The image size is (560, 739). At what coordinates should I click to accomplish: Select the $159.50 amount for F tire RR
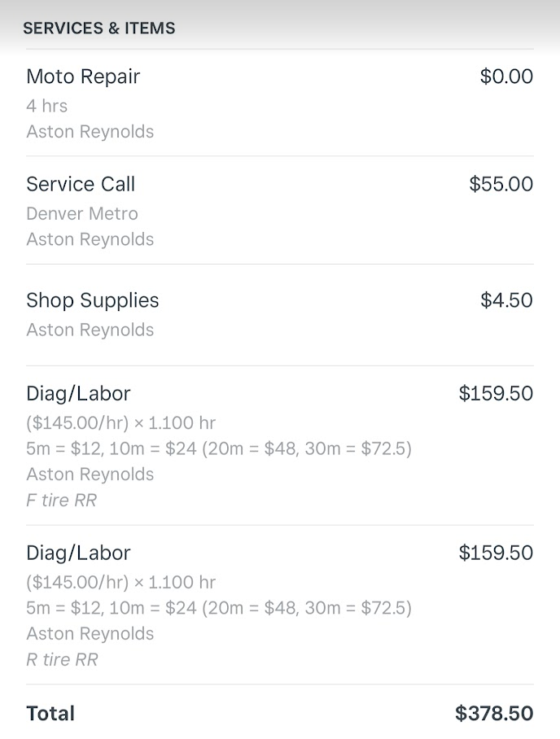[496, 394]
